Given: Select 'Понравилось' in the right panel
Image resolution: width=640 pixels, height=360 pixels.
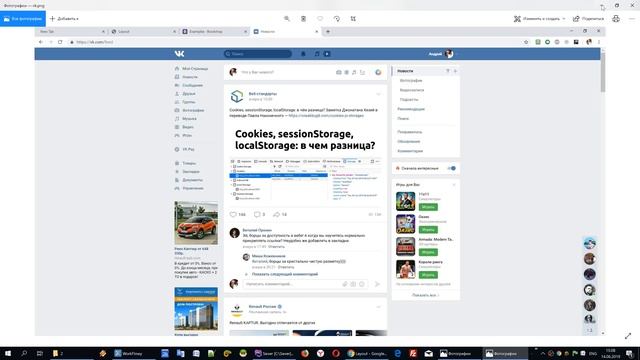Looking at the screenshot, I should [410, 132].
